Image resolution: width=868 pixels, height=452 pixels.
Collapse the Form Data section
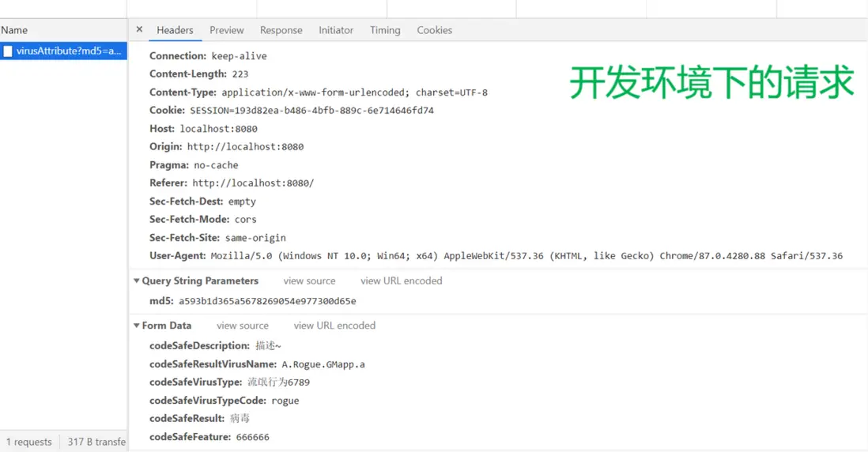(137, 326)
